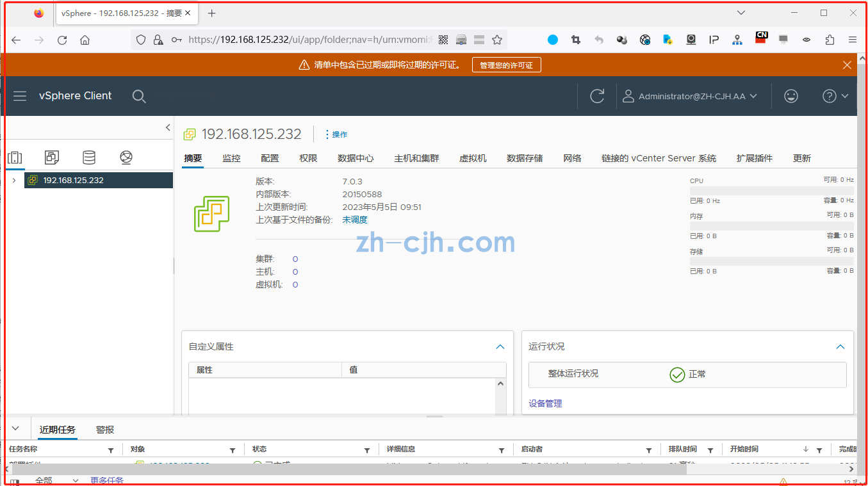
Task: Bookmark this page with the star icon
Action: 497,40
